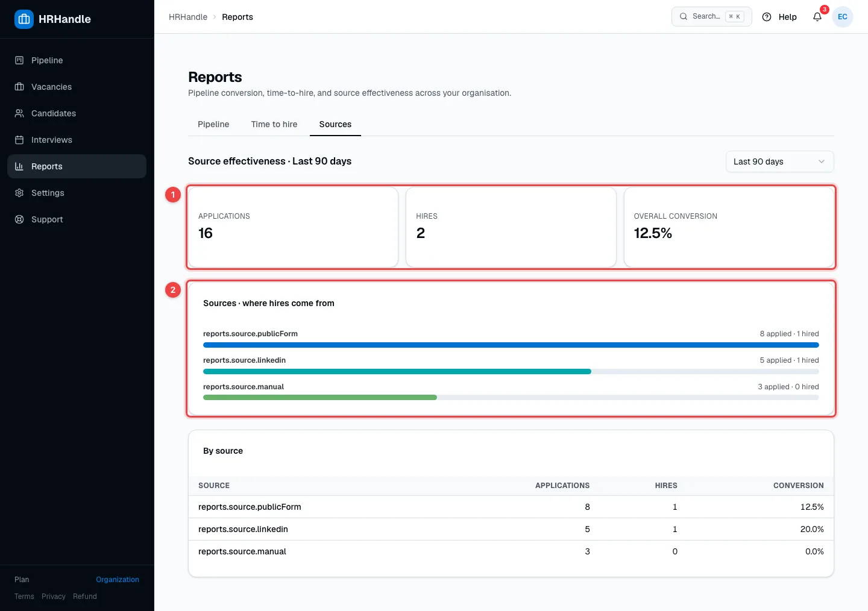
Task: Click the CONVERSION column header
Action: click(x=799, y=486)
